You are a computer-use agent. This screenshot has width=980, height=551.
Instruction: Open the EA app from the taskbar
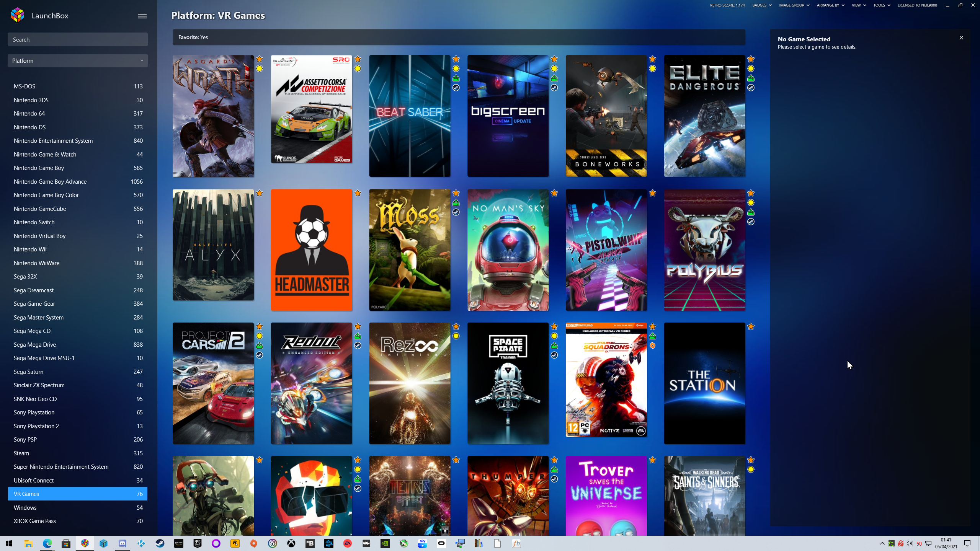click(347, 543)
